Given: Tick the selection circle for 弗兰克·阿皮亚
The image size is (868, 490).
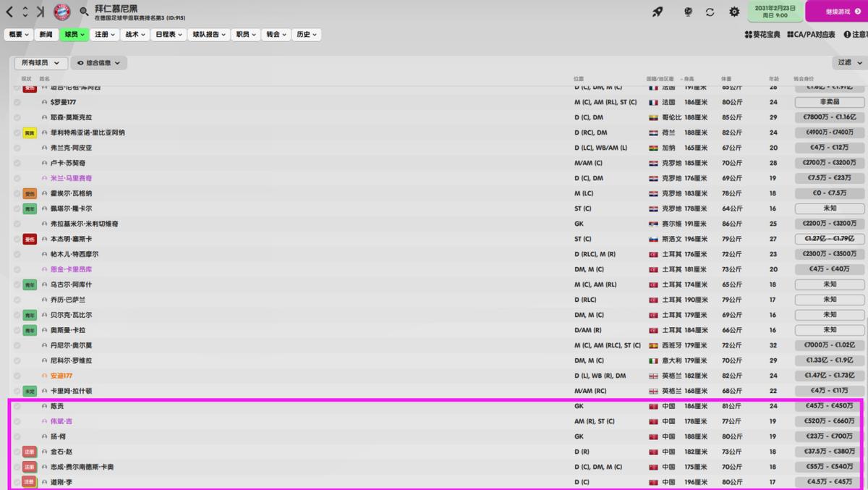Looking at the screenshot, I should pos(17,148).
